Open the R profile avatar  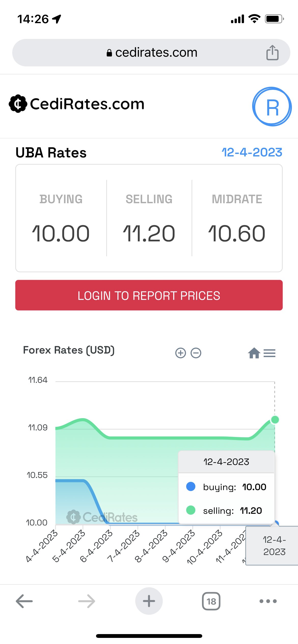pos(272,107)
